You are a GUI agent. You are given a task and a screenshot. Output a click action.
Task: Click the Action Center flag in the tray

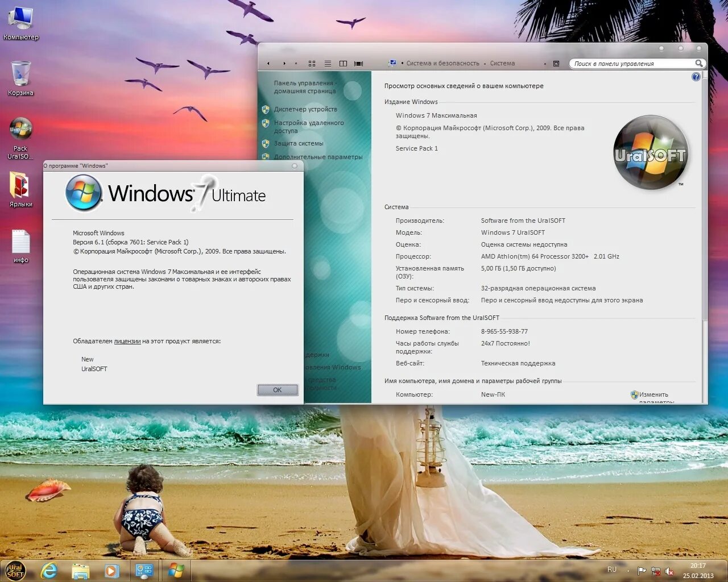tap(642, 571)
